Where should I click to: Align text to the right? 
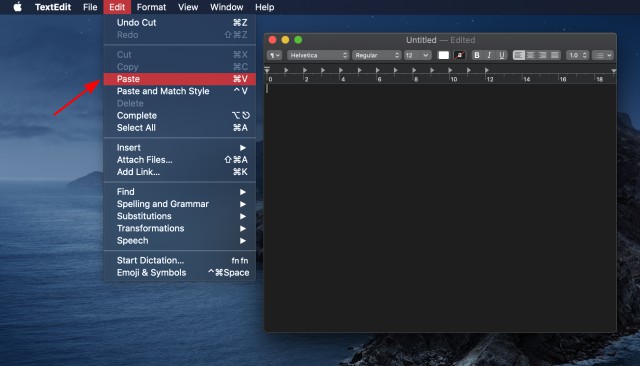tap(542, 55)
